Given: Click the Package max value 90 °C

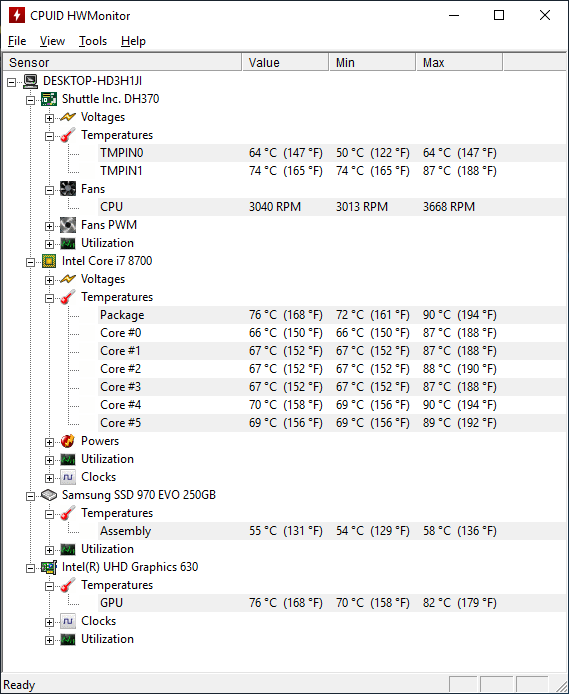Looking at the screenshot, I should (459, 315).
